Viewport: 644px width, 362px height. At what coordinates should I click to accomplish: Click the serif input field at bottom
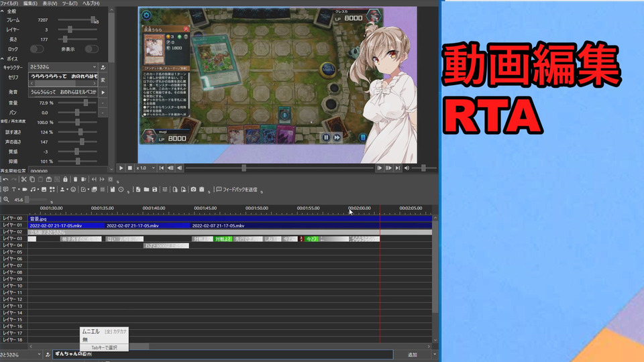(223, 354)
